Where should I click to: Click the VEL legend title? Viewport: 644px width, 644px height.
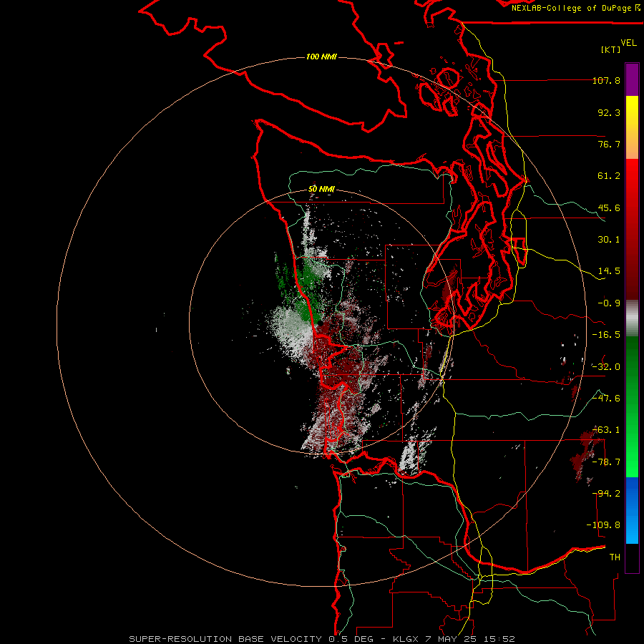point(629,43)
